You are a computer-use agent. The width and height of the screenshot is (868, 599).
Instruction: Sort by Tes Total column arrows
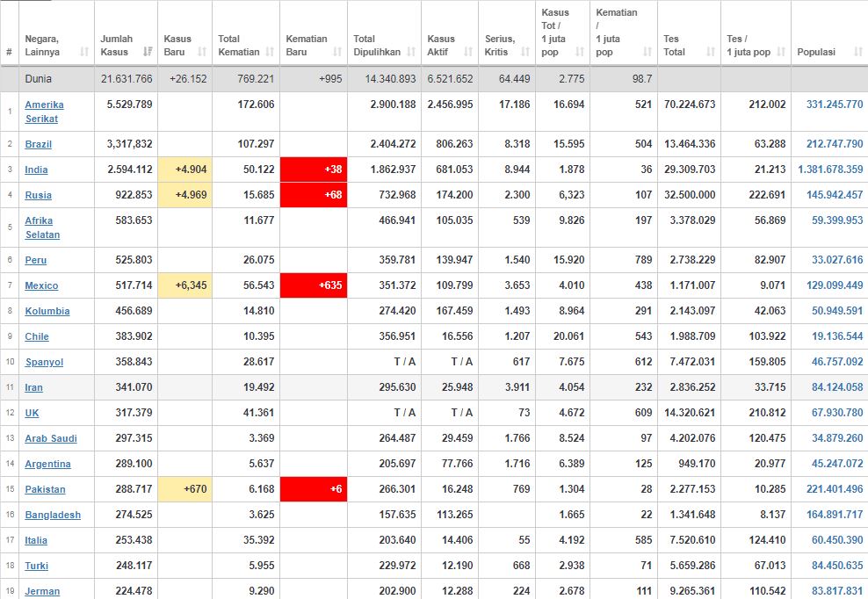click(x=711, y=52)
